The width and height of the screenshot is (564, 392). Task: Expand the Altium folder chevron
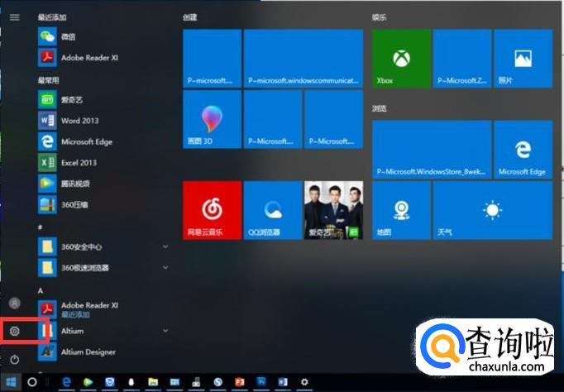coord(165,331)
